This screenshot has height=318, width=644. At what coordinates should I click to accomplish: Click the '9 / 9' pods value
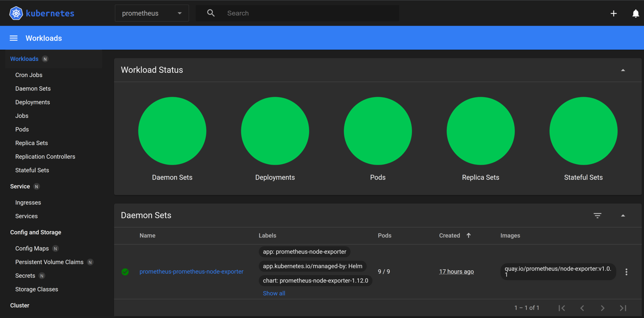[x=384, y=272]
